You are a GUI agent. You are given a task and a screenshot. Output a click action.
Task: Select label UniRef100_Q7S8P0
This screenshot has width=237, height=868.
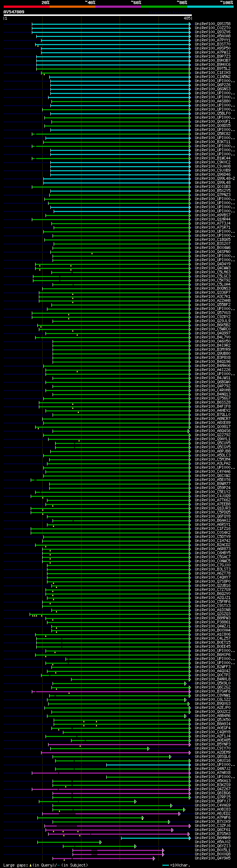[x=213, y=581]
